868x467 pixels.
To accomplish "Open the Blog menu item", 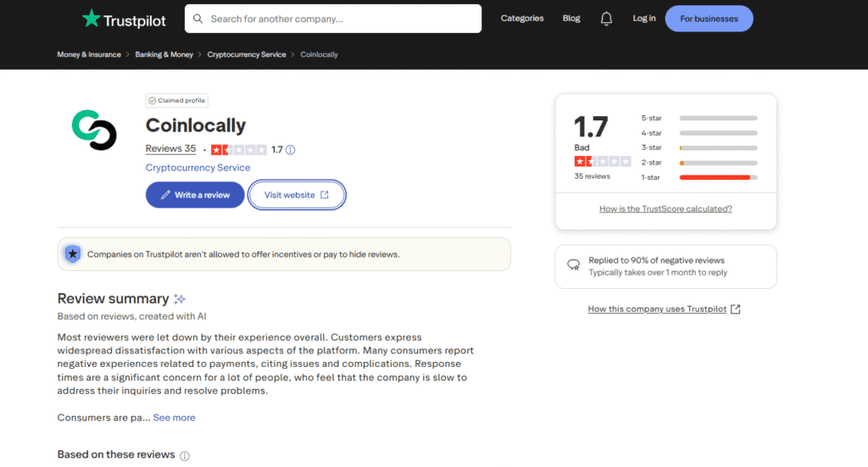I will (x=571, y=19).
